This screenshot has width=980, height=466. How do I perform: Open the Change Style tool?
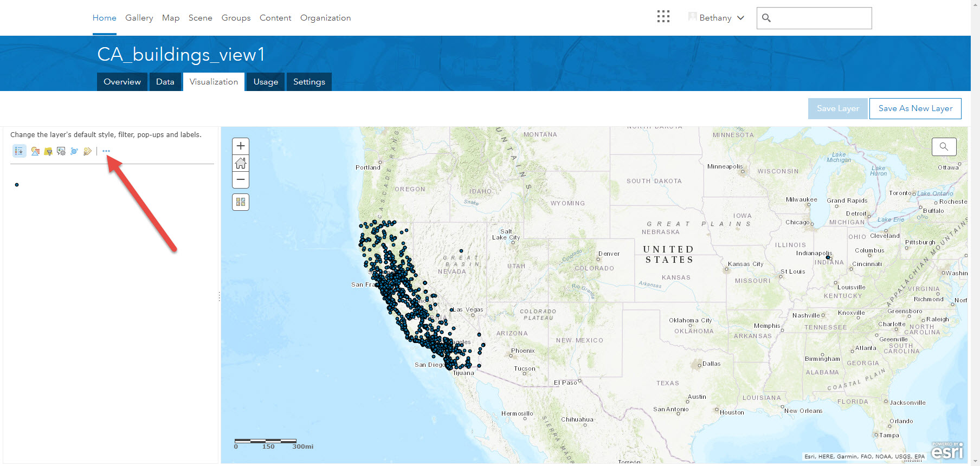(x=35, y=151)
